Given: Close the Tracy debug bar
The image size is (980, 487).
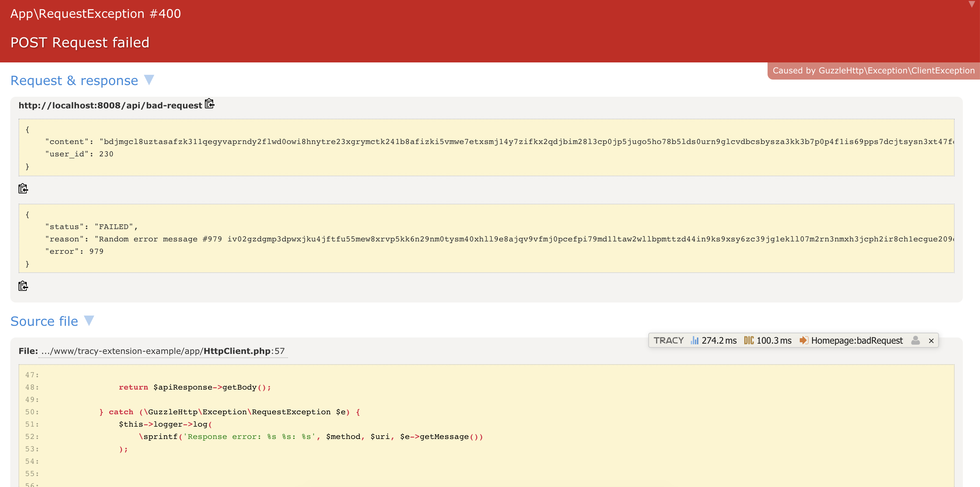Looking at the screenshot, I should point(931,341).
